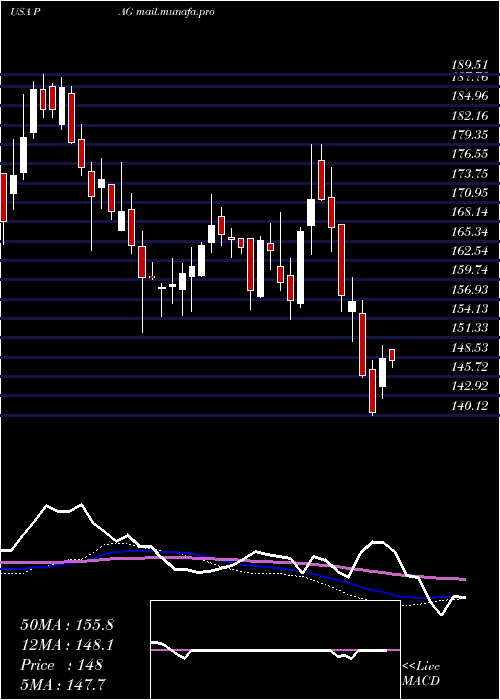Click the 168.14 price axis label
500x700 pixels.
click(x=470, y=212)
